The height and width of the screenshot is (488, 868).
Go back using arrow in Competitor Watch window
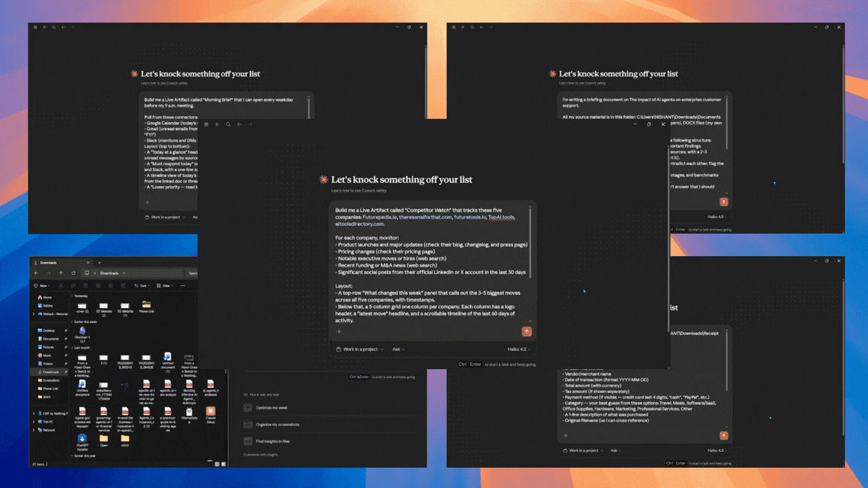239,124
